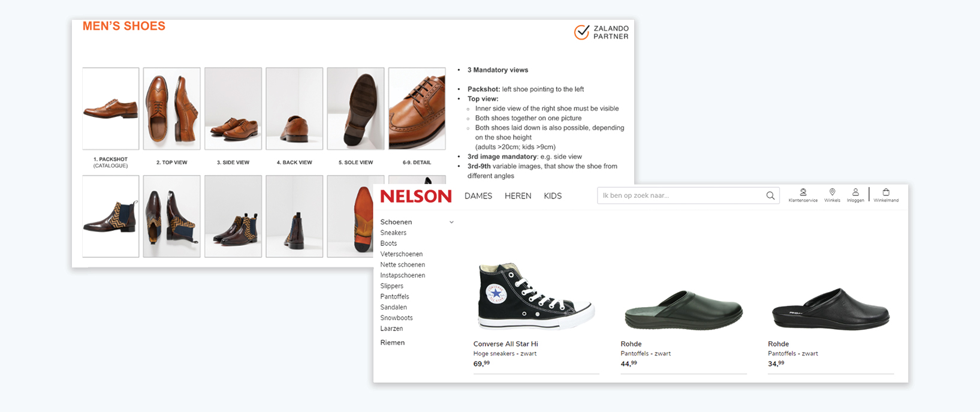The width and height of the screenshot is (980, 412).
Task: Open the Klantenservice icon
Action: (803, 193)
